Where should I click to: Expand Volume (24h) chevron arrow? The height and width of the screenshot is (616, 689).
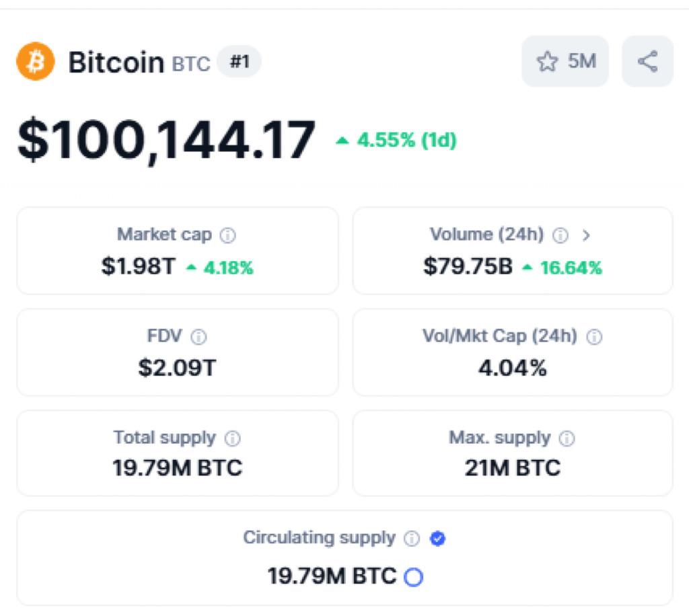pos(586,235)
